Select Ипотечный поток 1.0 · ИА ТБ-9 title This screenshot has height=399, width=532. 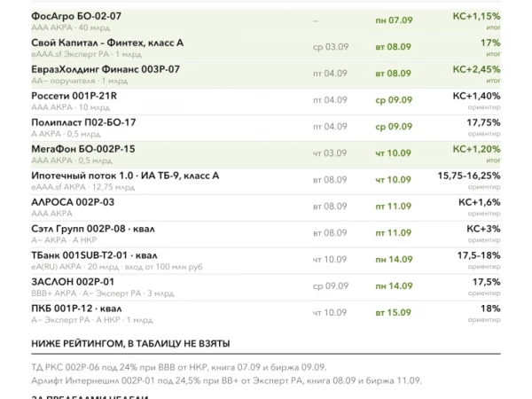point(125,176)
